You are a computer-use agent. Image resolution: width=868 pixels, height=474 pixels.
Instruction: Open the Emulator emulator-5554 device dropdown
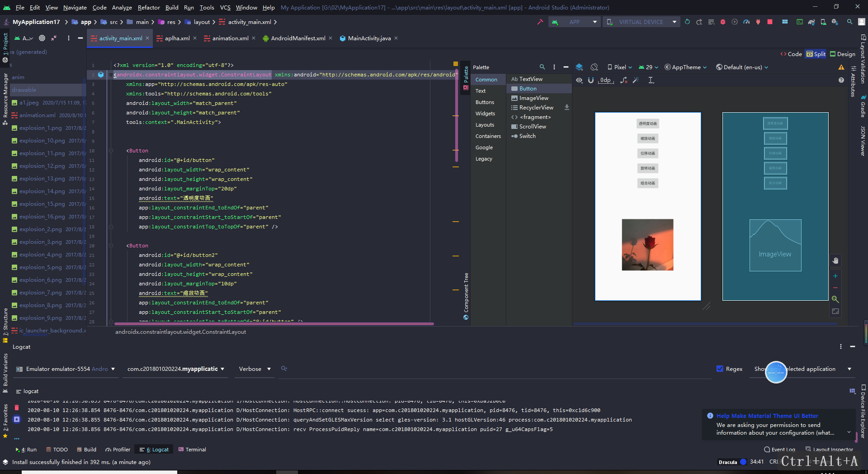click(x=66, y=369)
